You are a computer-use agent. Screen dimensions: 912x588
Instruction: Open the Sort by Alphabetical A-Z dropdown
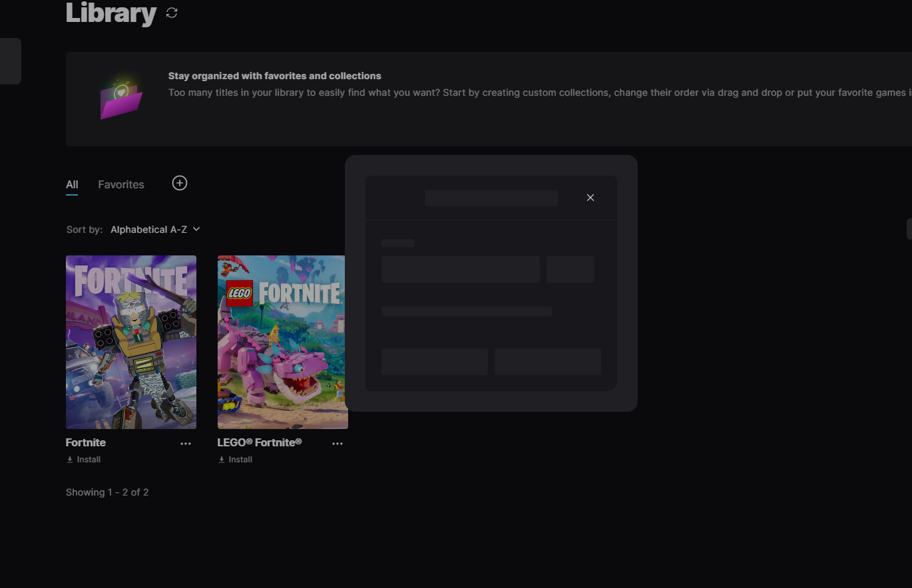155,229
